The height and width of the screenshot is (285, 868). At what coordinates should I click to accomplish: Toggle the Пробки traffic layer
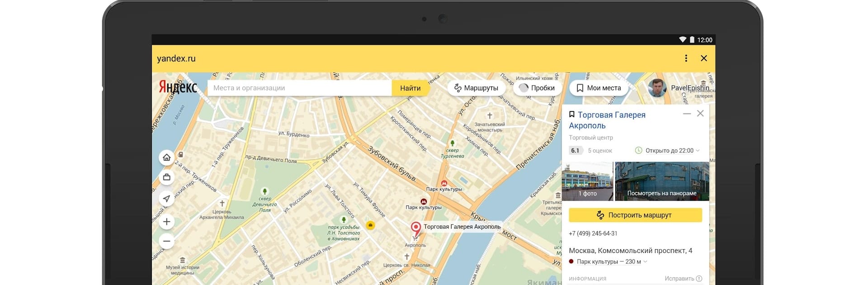[x=537, y=88]
